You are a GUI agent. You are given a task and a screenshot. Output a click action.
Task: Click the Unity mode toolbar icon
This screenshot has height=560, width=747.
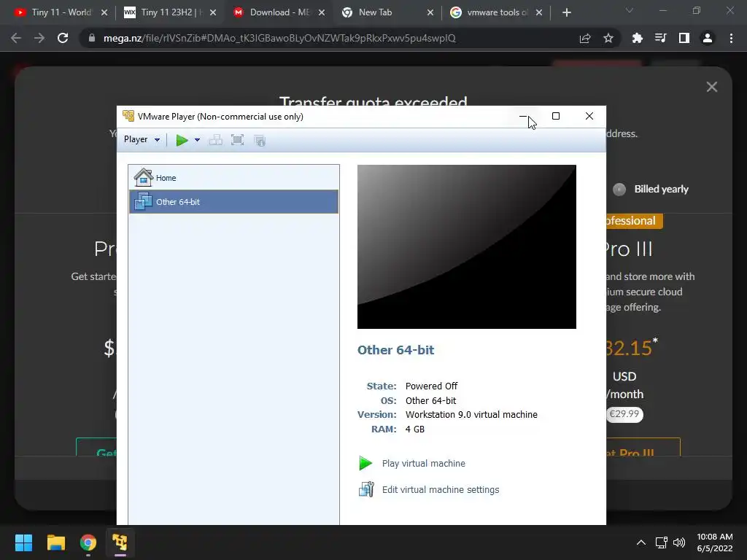pyautogui.click(x=260, y=141)
